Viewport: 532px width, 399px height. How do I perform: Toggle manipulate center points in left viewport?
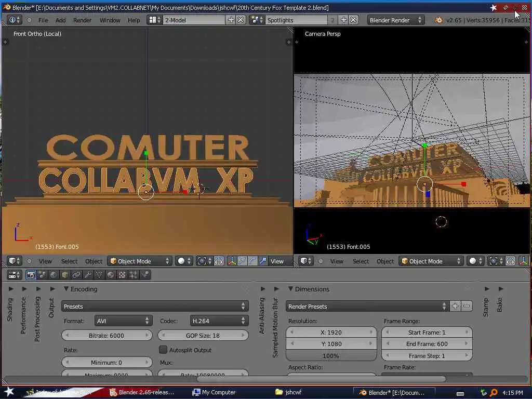pyautogui.click(x=219, y=261)
